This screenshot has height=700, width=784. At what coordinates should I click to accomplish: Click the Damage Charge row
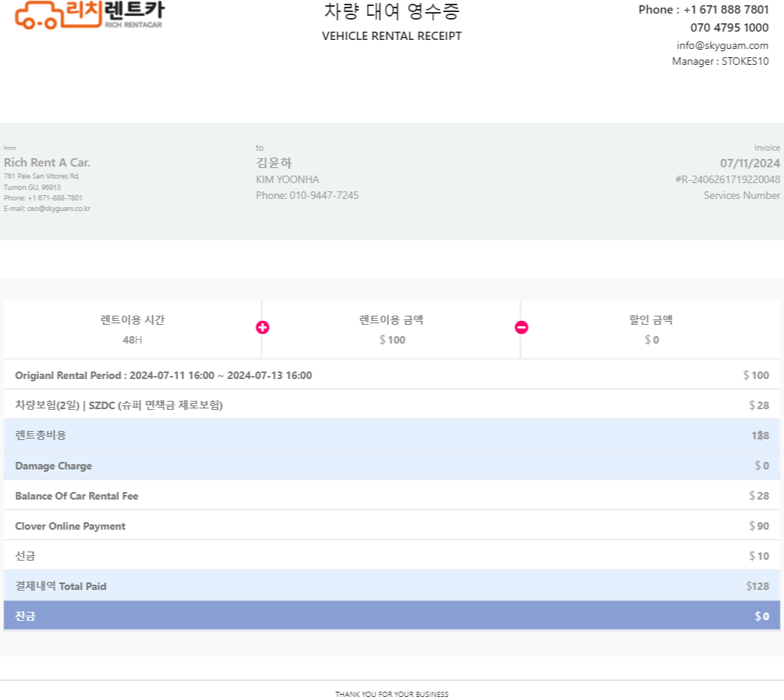click(x=392, y=466)
